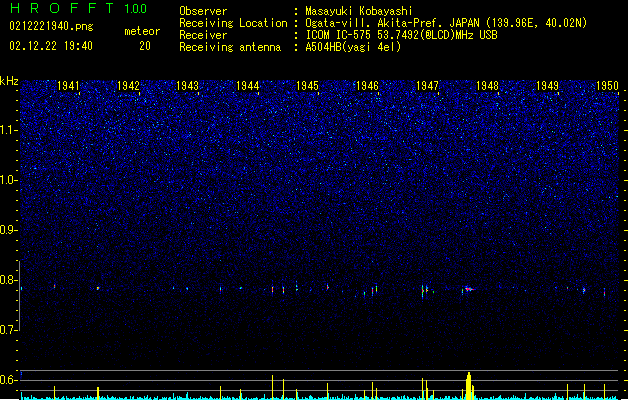
Task: Click the strong meteor echo after 1947
Action: tap(469, 289)
